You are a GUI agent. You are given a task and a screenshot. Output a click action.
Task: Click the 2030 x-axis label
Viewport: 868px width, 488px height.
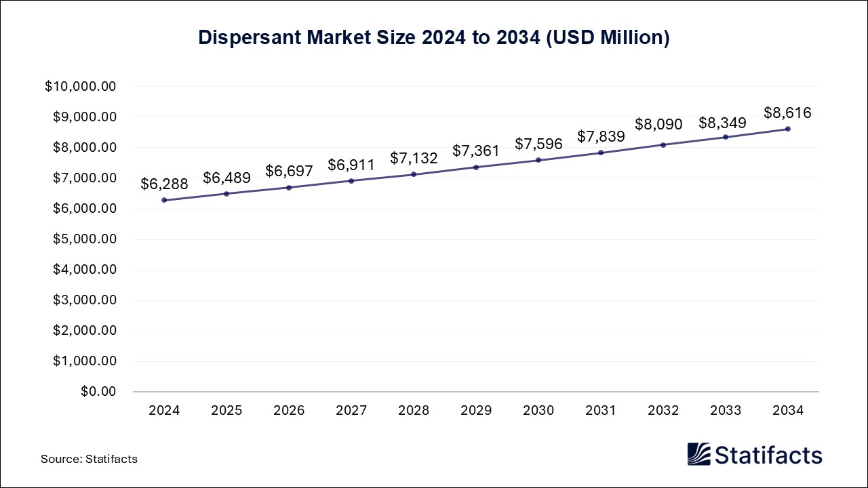[538, 411]
